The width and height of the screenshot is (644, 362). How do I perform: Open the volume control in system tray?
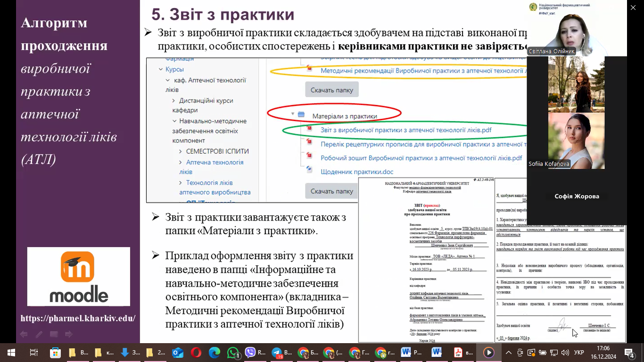(565, 353)
